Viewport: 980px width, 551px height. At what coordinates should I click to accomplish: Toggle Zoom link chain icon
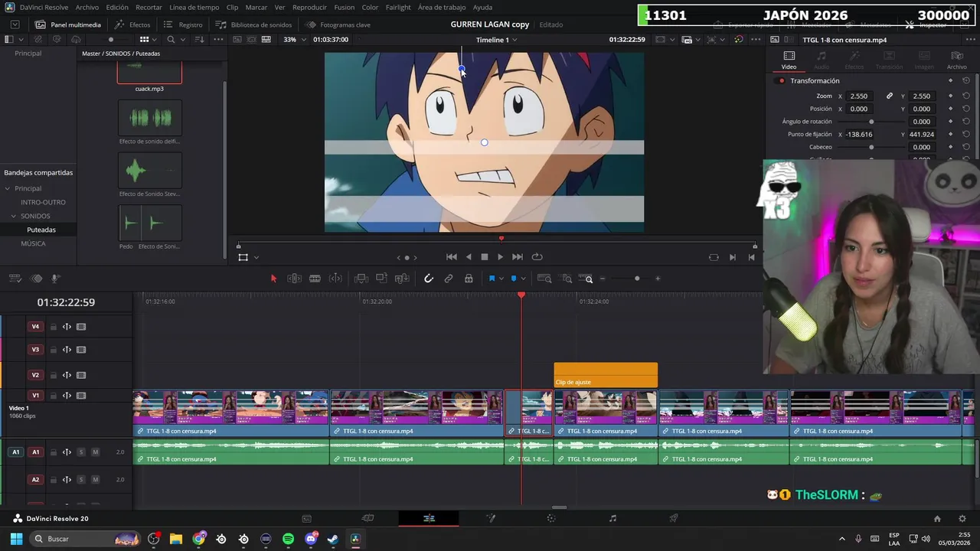coord(890,96)
